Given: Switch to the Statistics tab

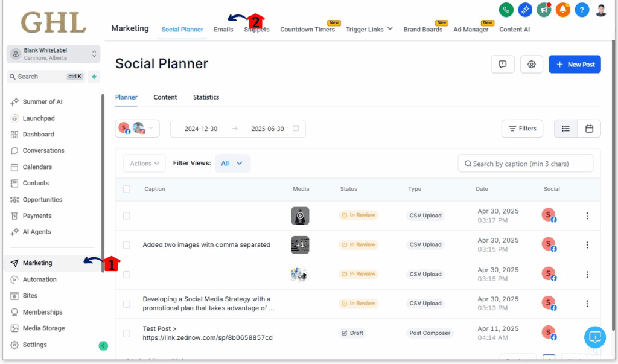Looking at the screenshot, I should pos(206,97).
